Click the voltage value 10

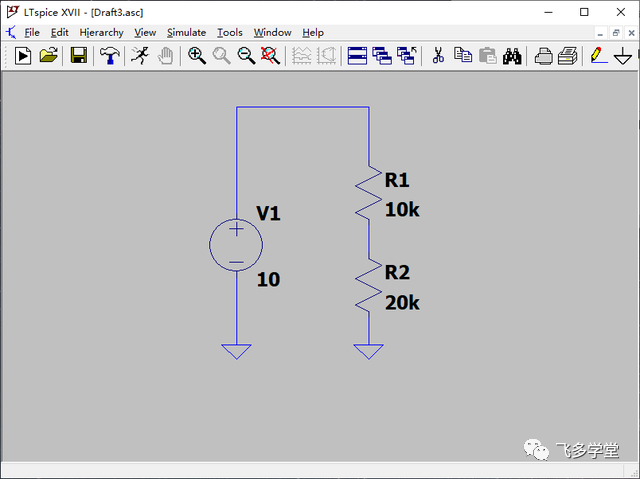(x=268, y=279)
